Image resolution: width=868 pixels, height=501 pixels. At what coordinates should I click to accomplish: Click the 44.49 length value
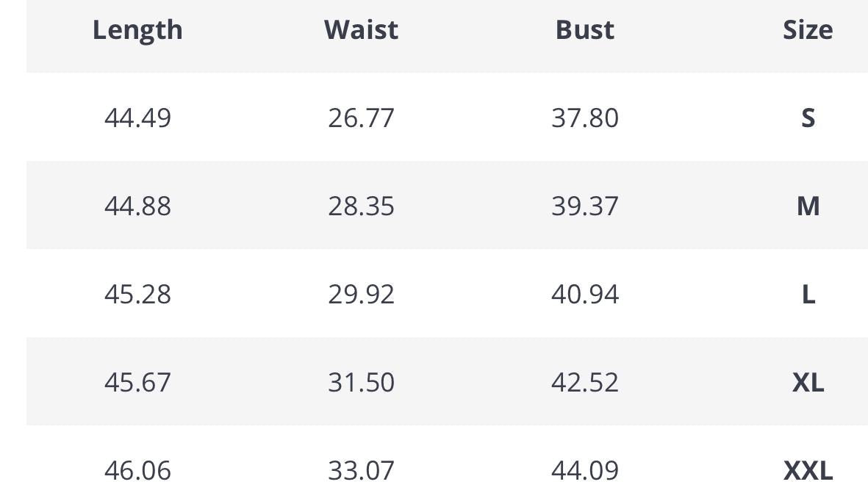tap(137, 118)
